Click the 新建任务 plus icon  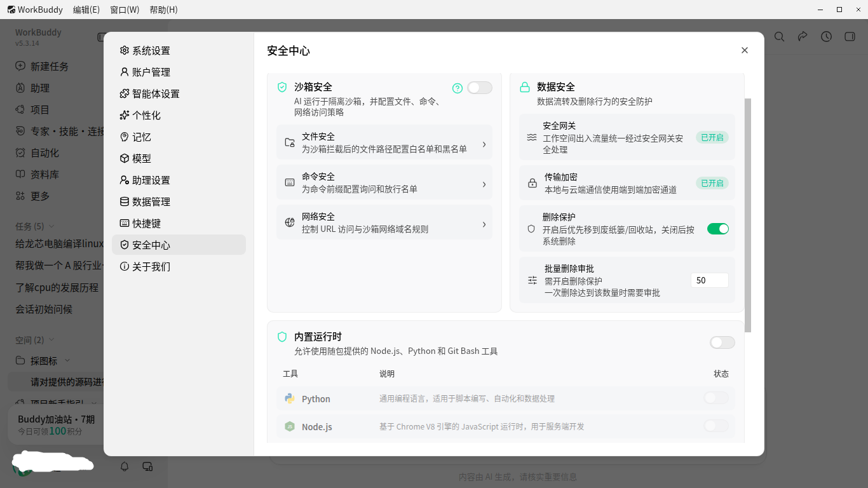pos(20,66)
